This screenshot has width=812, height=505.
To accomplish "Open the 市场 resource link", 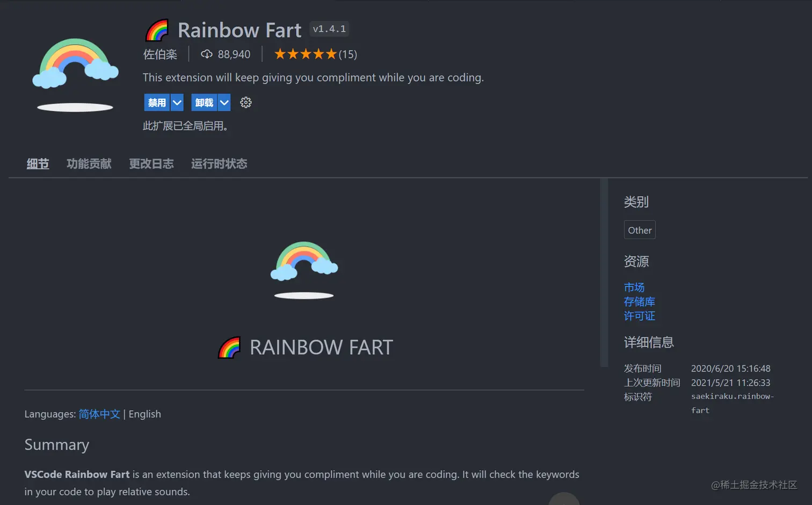I will (x=634, y=287).
